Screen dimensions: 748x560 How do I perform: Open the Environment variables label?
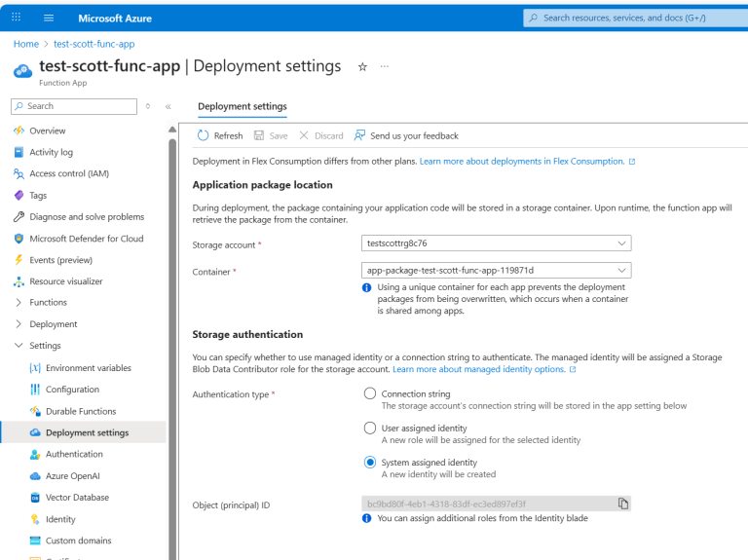(x=89, y=368)
